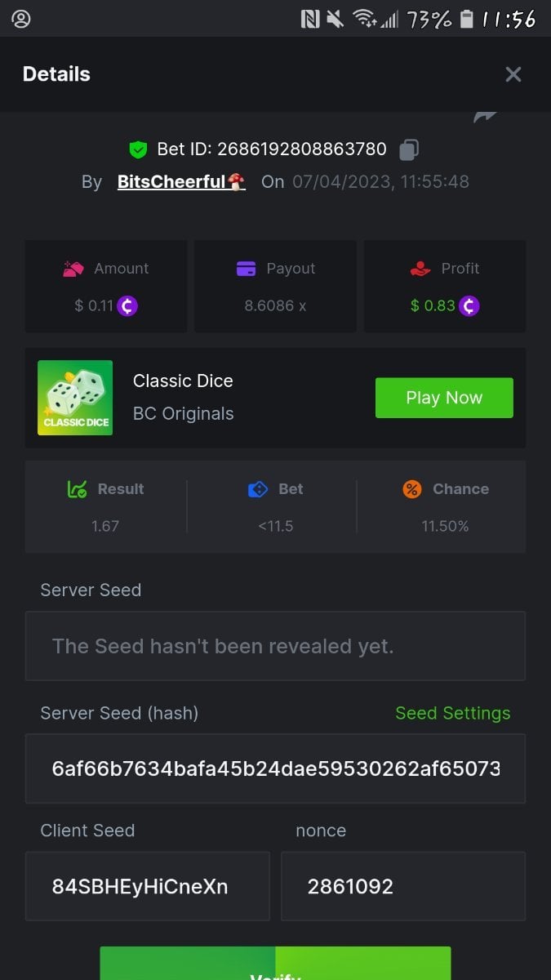
Task: Tap the Result chart icon
Action: coord(77,489)
